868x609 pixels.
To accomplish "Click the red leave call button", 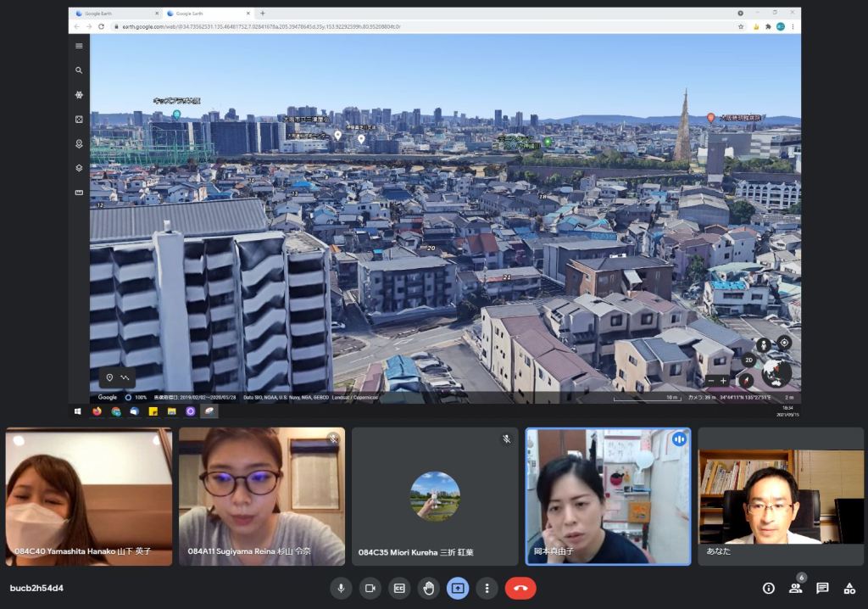I will (x=520, y=588).
